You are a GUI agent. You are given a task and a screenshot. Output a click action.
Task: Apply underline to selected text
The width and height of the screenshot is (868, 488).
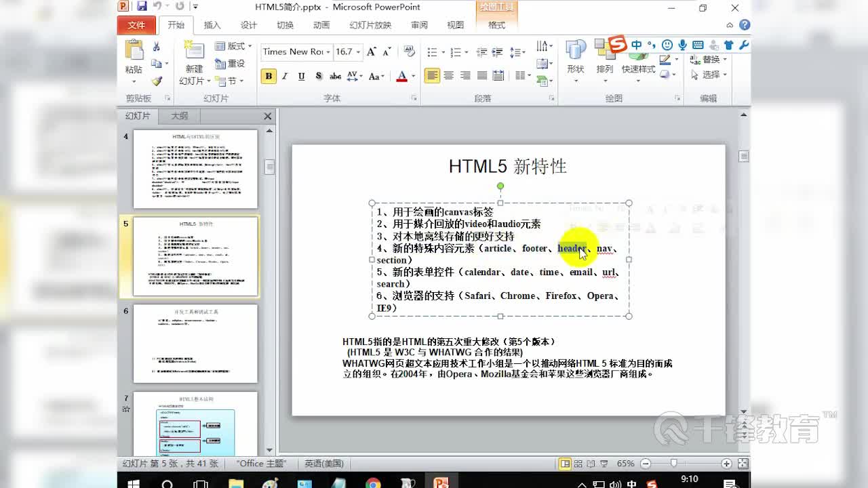(300, 77)
